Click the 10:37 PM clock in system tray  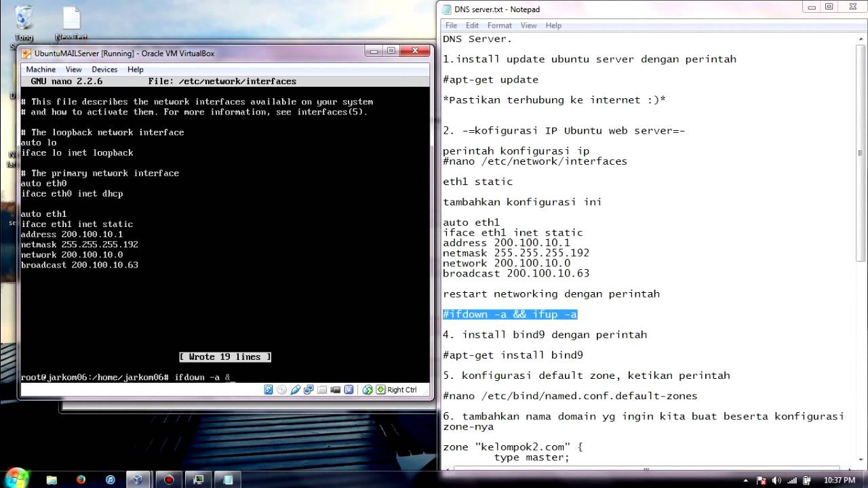pyautogui.click(x=840, y=480)
